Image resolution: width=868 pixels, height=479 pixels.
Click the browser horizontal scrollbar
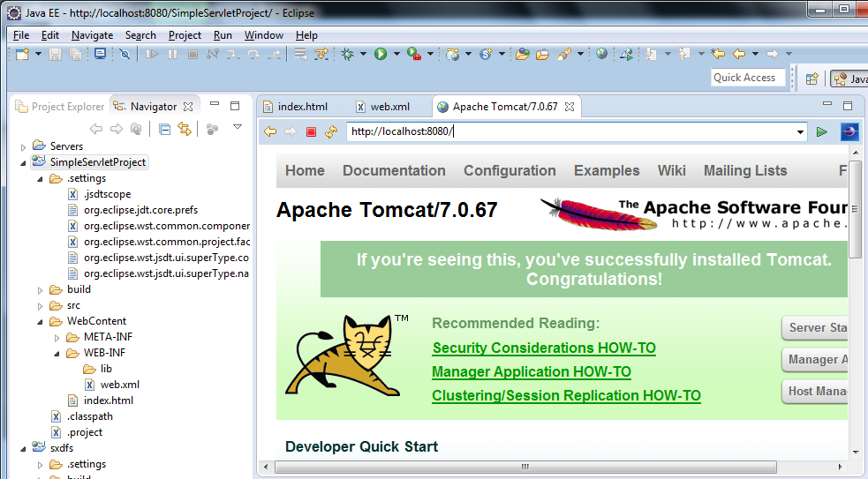[x=526, y=467]
